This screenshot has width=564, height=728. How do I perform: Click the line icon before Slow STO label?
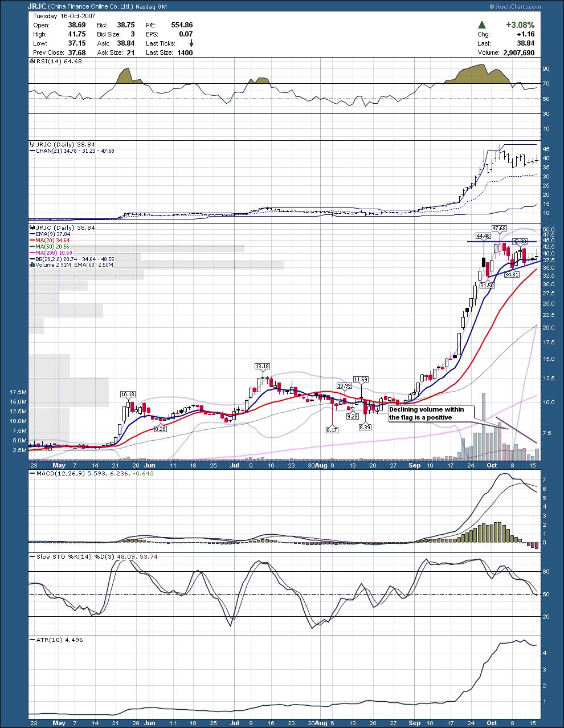pos(32,556)
